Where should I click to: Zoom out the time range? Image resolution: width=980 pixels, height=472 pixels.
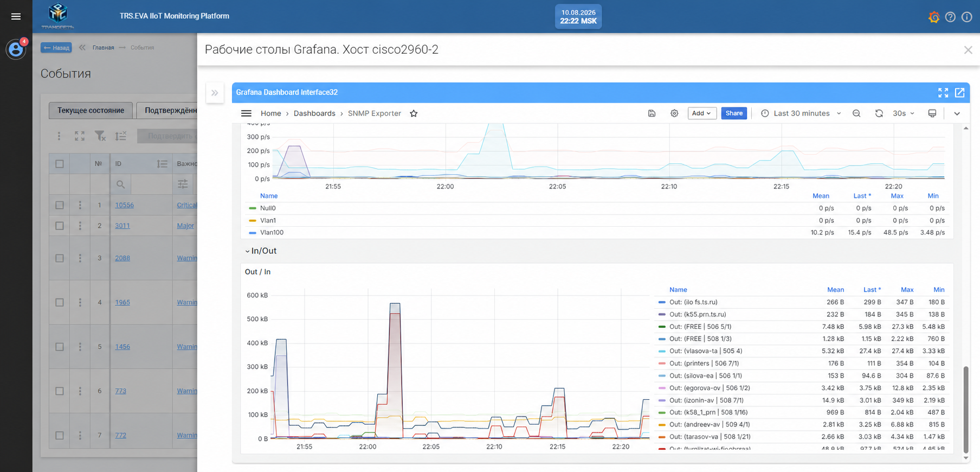[x=856, y=113]
